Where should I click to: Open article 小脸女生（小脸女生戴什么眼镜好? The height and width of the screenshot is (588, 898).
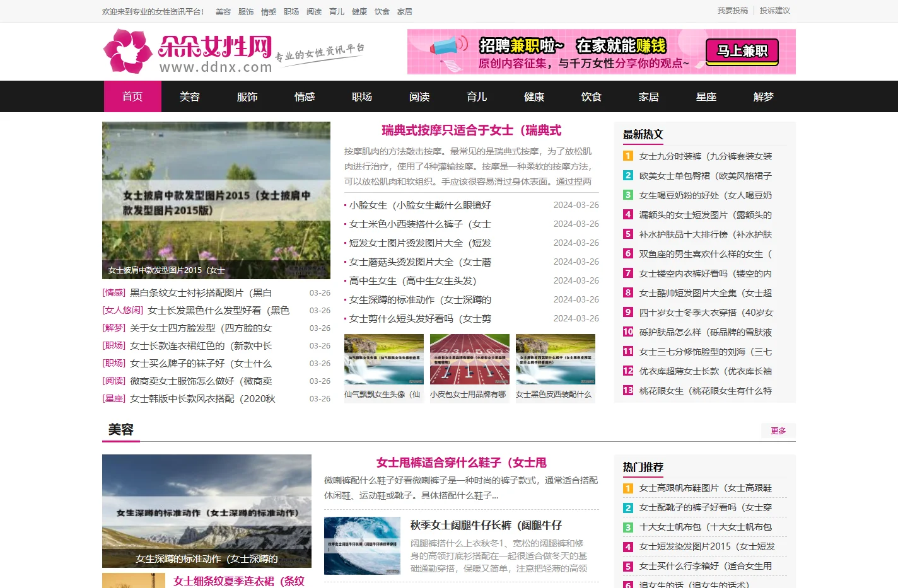(420, 205)
